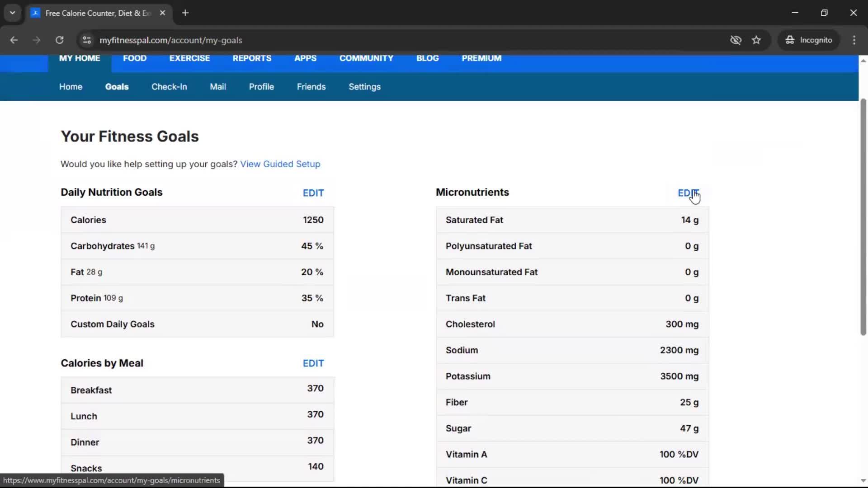The width and height of the screenshot is (868, 488).
Task: Edit the Micronutrients section
Action: (688, 193)
